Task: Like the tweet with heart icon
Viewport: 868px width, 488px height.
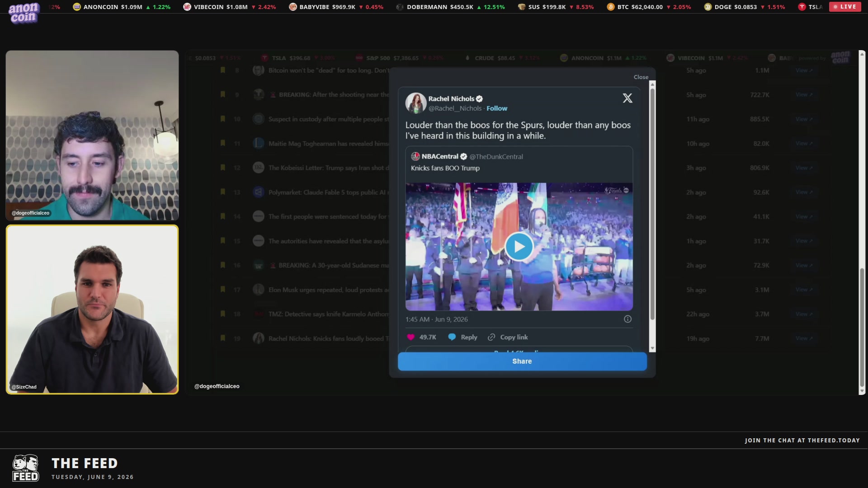Action: coord(410,337)
